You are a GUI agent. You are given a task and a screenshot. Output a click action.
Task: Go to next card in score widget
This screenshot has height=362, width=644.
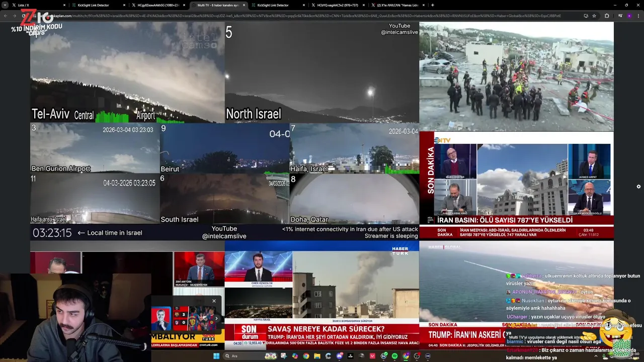point(216,318)
